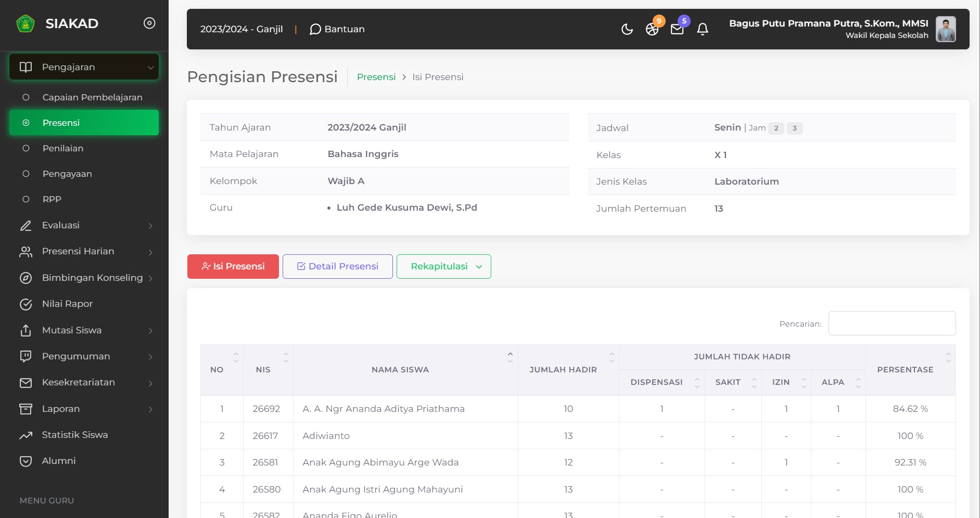This screenshot has height=518, width=980.
Task: Click student name Adiwianto
Action: point(326,436)
